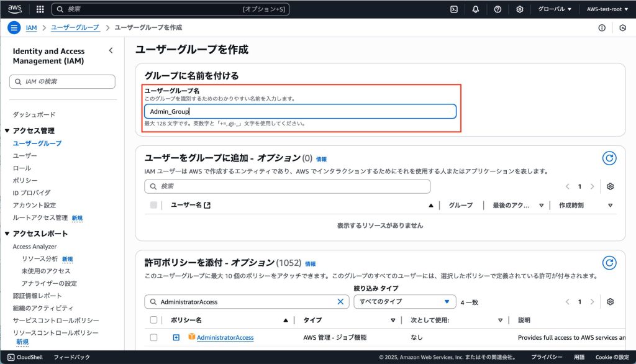Focus the IAM の検索 sidebar search
636x364 pixels.
62,81
